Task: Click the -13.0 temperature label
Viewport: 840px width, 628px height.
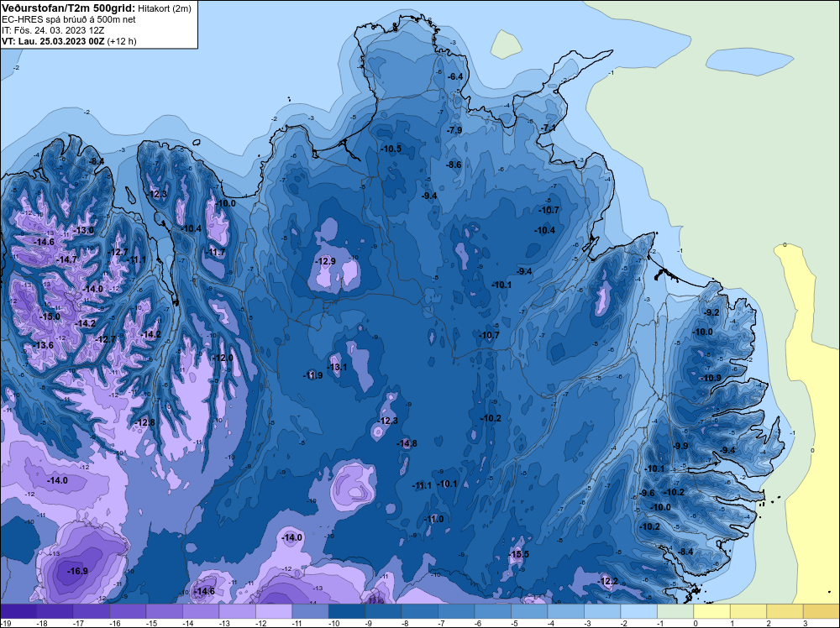Action: pyautogui.click(x=83, y=230)
